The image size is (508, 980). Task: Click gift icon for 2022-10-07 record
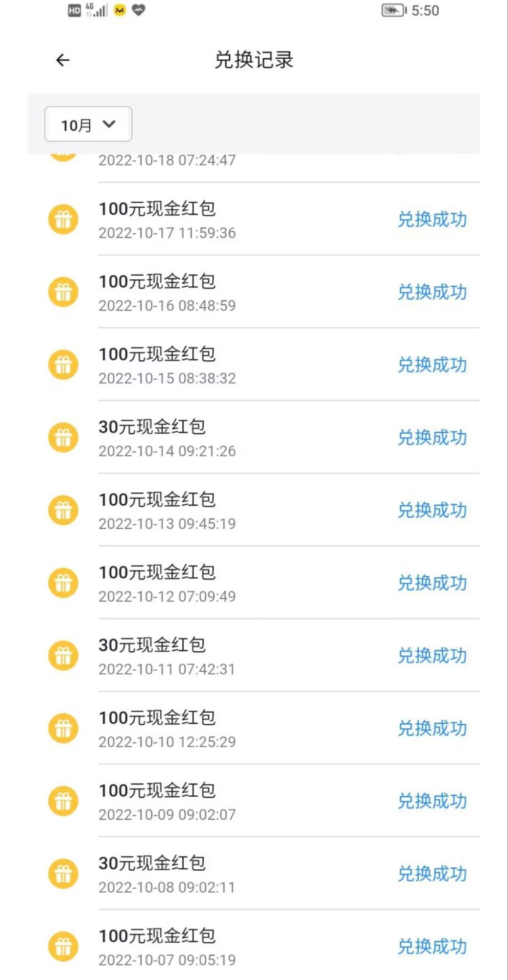[63, 946]
